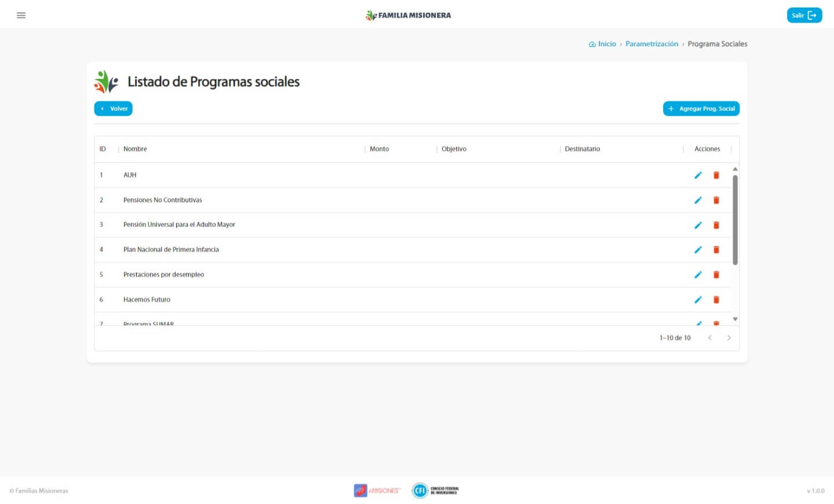Edit Prestaciones por desempleo program
The height and width of the screenshot is (504, 834).
698,275
